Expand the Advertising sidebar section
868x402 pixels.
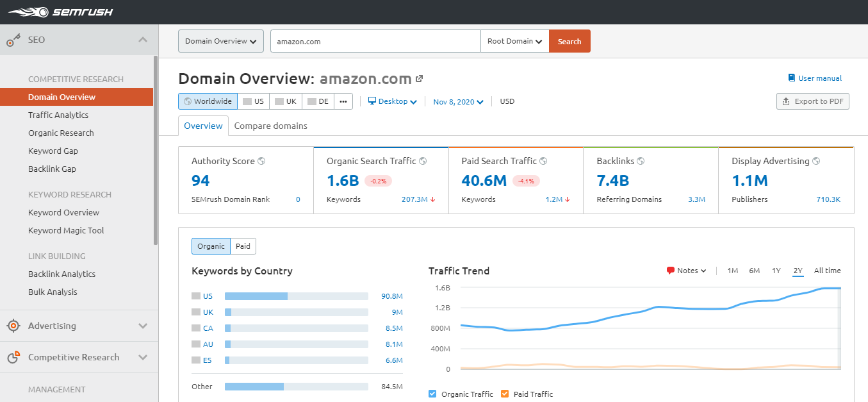pos(143,326)
